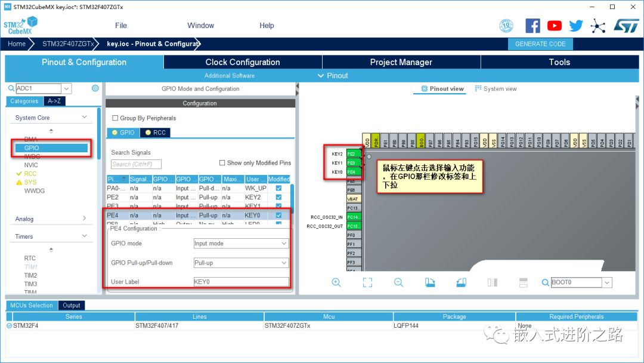Rotate the chip counter-clockwise icon
The height and width of the screenshot is (363, 644).
[461, 282]
